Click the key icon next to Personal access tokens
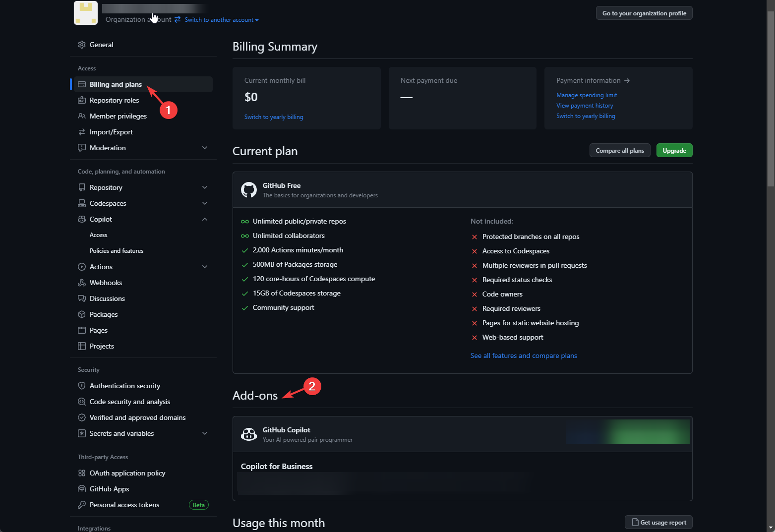 click(82, 505)
